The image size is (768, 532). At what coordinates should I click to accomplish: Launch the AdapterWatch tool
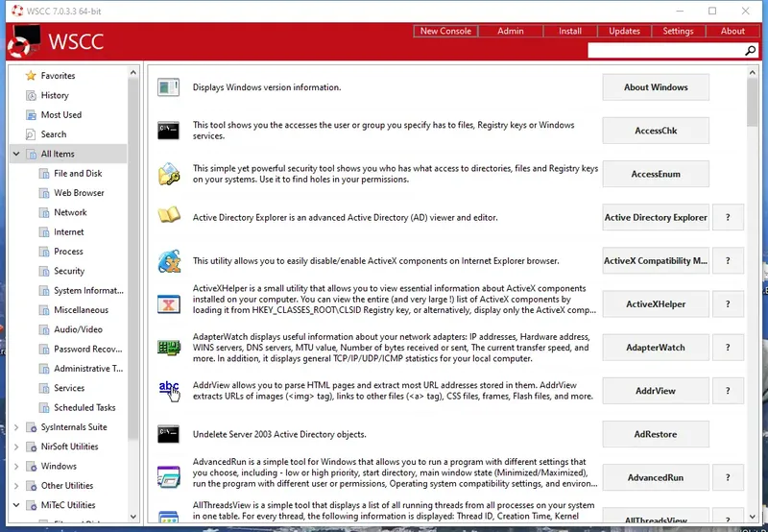656,348
